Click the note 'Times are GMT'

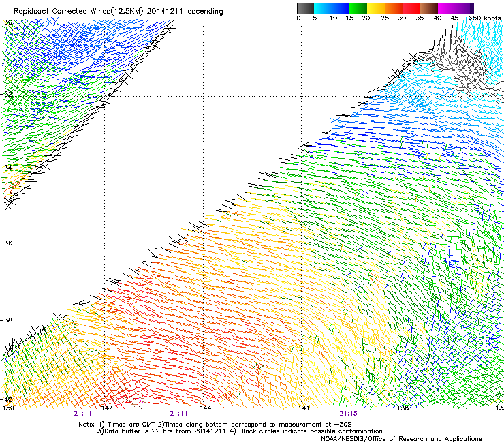click(x=131, y=425)
